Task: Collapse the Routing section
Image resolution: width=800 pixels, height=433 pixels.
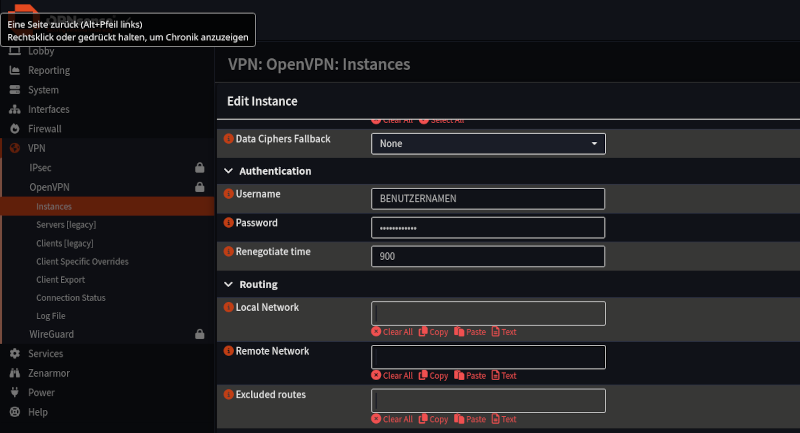Action: tap(228, 285)
